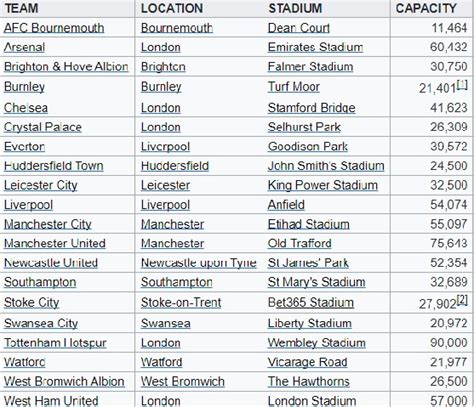The width and height of the screenshot is (474, 407).
Task: Open the Newcastle upon Tyne location link
Action: [199, 263]
